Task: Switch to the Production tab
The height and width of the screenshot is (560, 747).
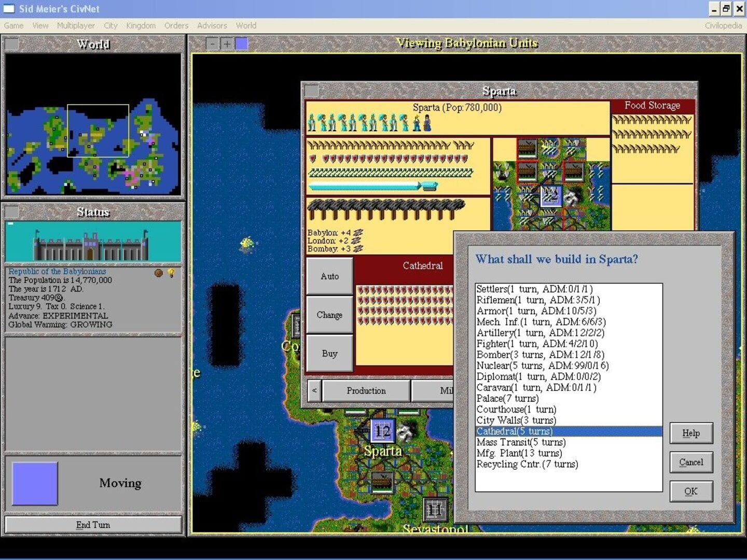Action: [x=366, y=390]
